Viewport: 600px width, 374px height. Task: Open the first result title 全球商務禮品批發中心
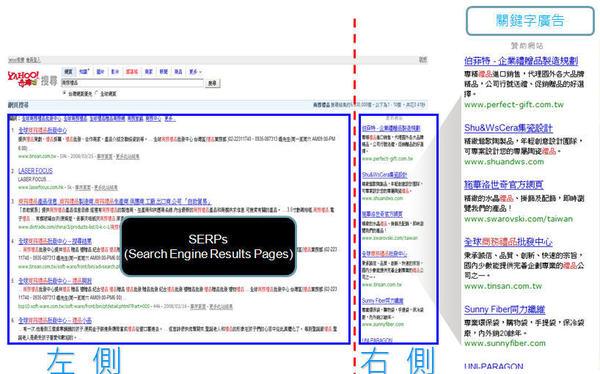(x=42, y=131)
